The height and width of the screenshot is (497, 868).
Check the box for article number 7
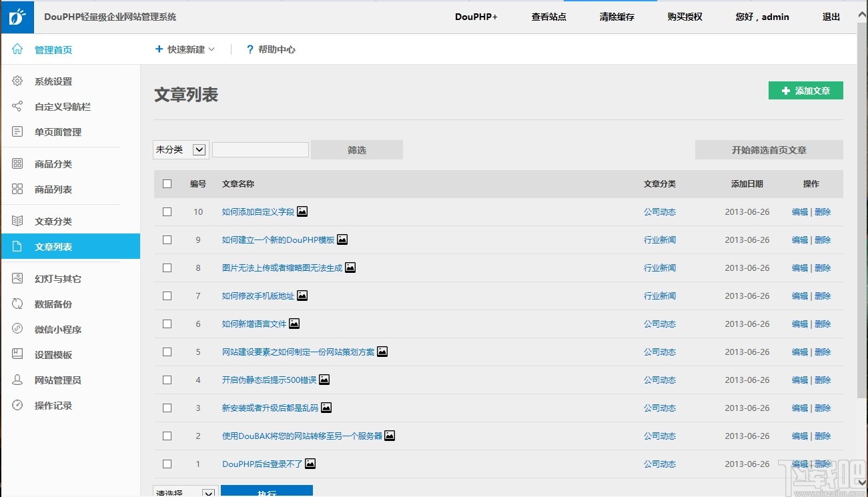pos(167,296)
